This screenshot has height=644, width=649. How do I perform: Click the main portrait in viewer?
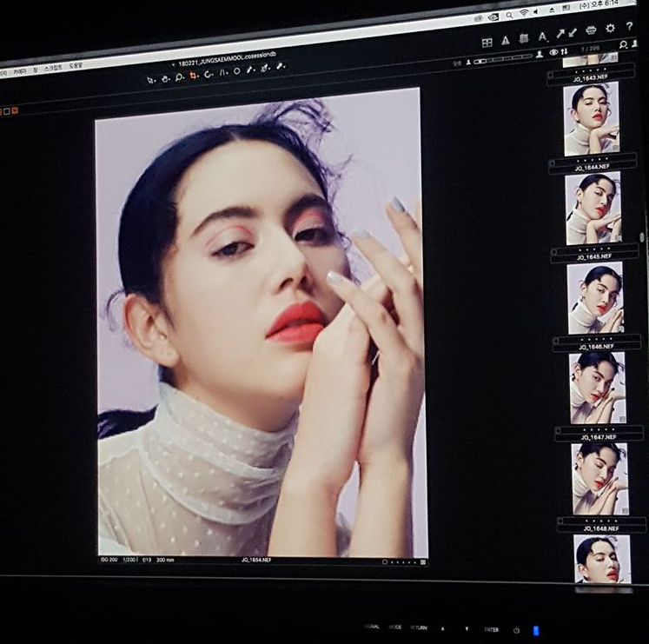point(262,323)
